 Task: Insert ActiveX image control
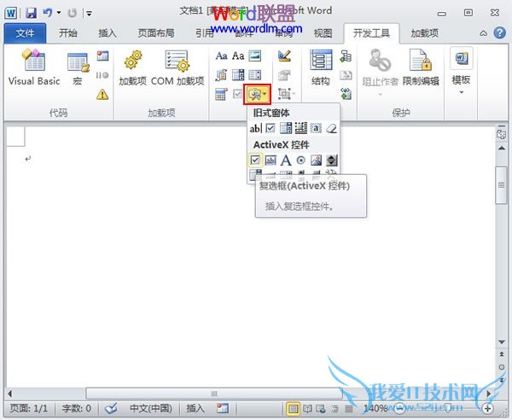tap(316, 160)
